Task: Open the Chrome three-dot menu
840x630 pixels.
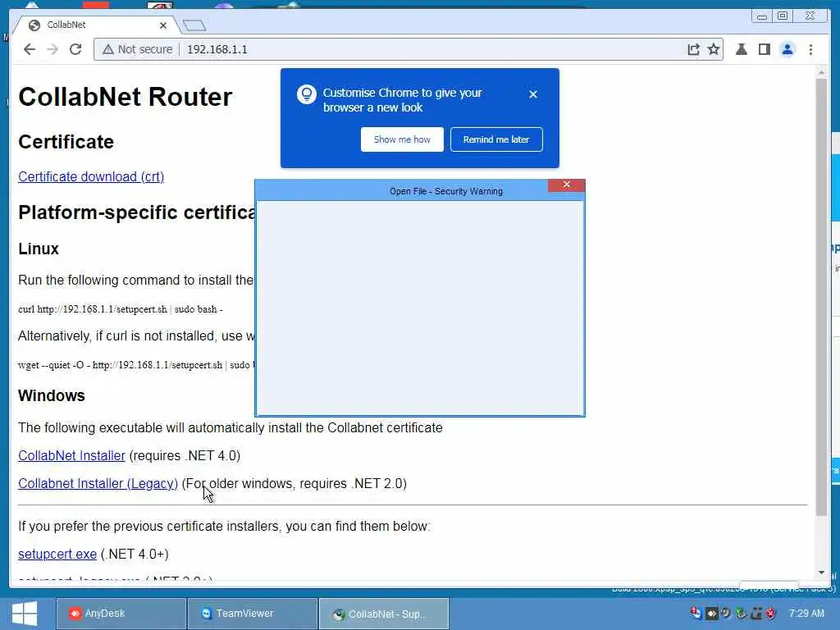Action: tap(810, 49)
